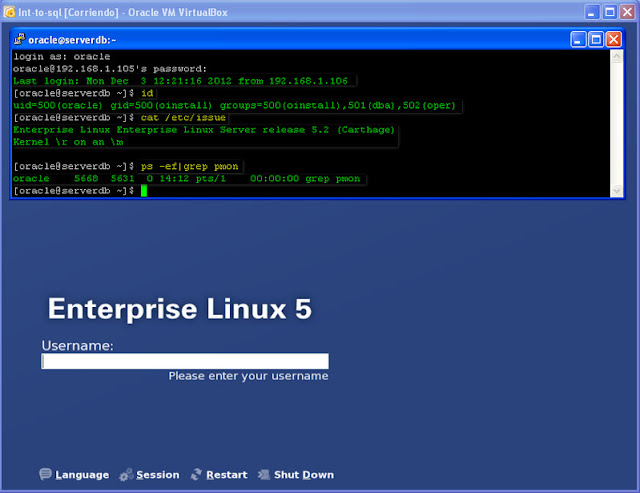Click the 'Last login: Mon Dec 3' line
This screenshot has height=493, width=640.
tap(180, 81)
